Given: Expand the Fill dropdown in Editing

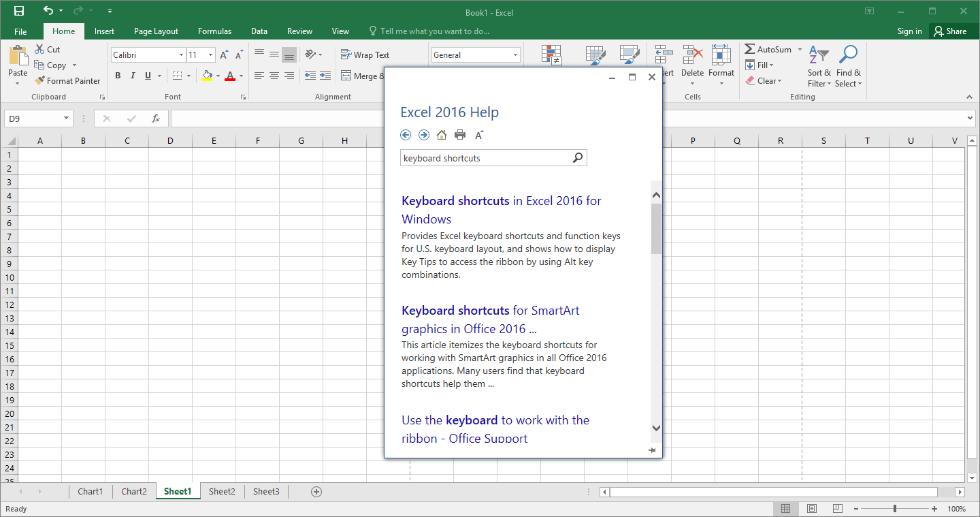Looking at the screenshot, I should 771,65.
